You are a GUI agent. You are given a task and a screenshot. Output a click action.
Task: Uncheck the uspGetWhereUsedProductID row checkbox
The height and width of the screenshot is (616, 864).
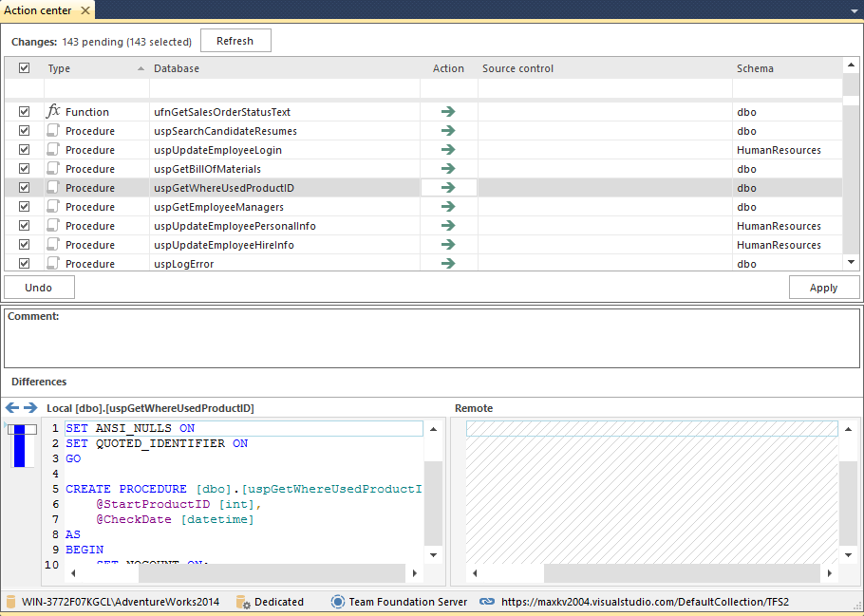25,188
